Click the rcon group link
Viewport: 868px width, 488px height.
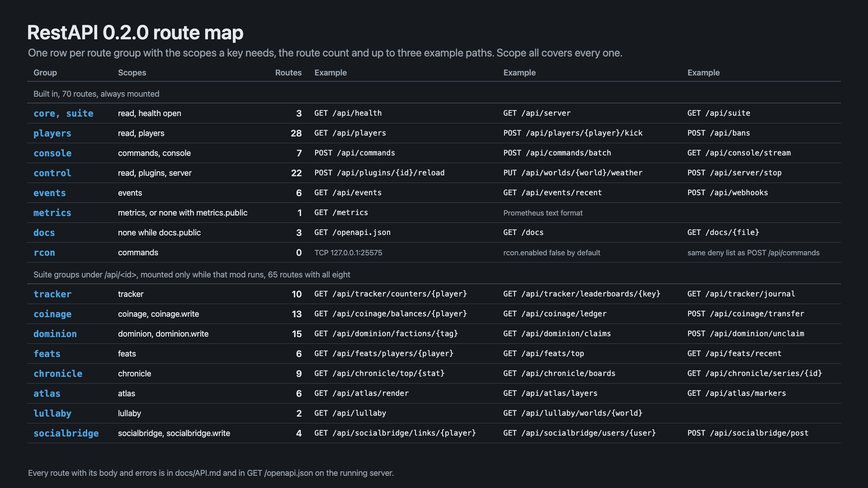44,253
